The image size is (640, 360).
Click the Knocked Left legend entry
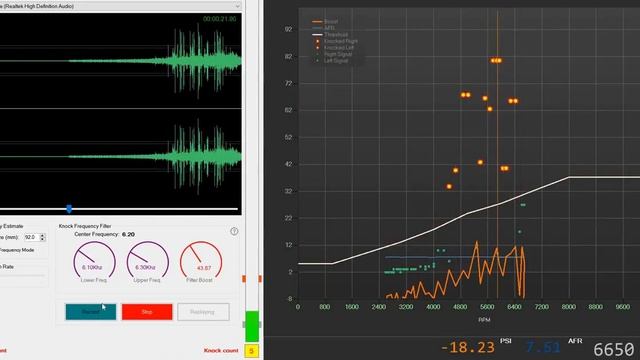click(334, 48)
